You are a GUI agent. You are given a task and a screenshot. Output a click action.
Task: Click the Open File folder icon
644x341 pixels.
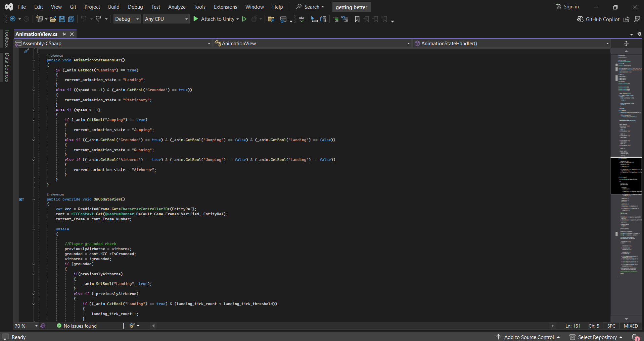53,19
